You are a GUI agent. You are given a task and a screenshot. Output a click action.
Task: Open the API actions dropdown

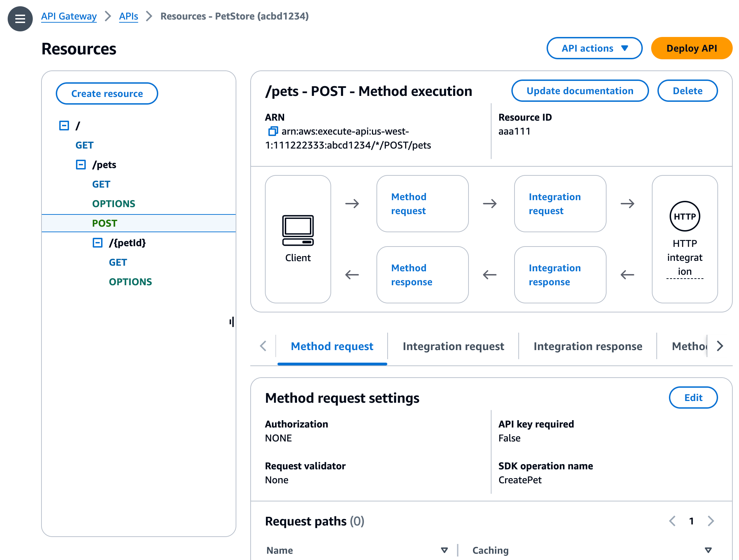[594, 48]
